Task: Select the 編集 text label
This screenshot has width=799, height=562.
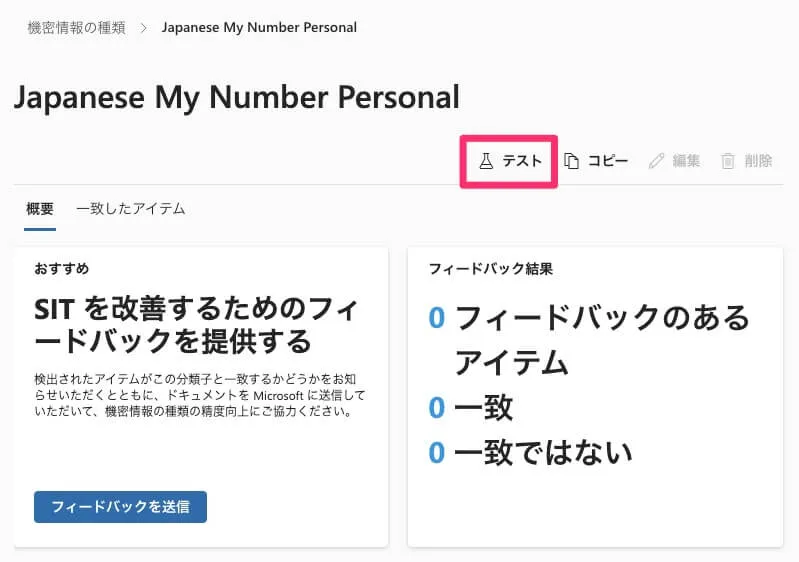Action: click(686, 161)
